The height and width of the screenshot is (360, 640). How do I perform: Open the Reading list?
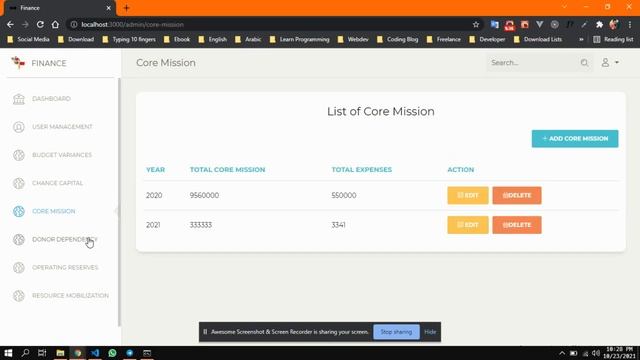613,40
